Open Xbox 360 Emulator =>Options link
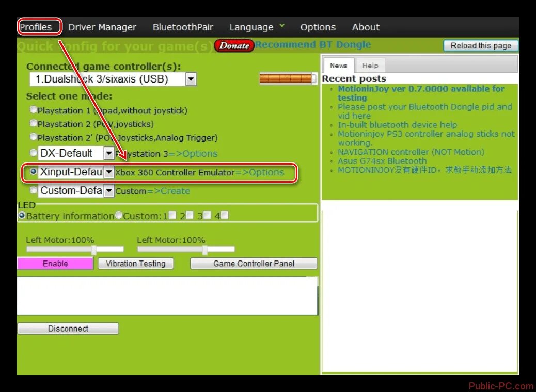Image resolution: width=536 pixels, height=392 pixels. point(259,172)
